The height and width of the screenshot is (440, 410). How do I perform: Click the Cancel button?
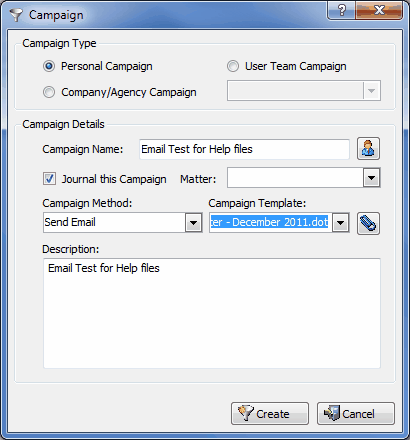click(356, 413)
